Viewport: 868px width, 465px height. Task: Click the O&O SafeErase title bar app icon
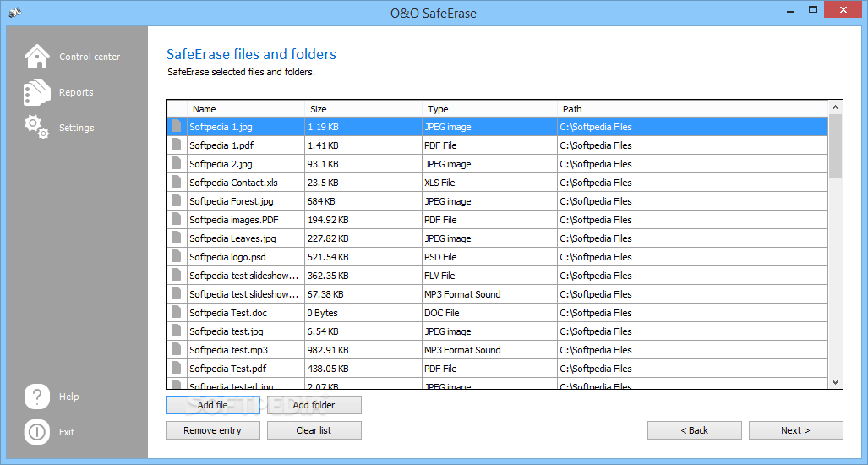click(14, 12)
